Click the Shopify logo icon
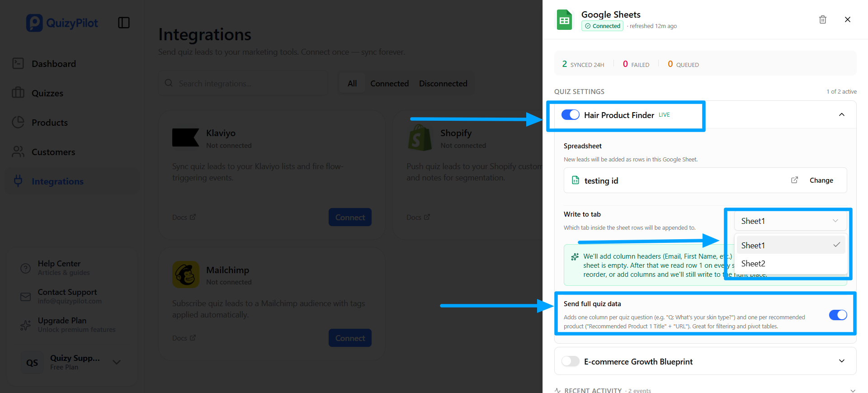This screenshot has height=393, width=868. (x=420, y=137)
